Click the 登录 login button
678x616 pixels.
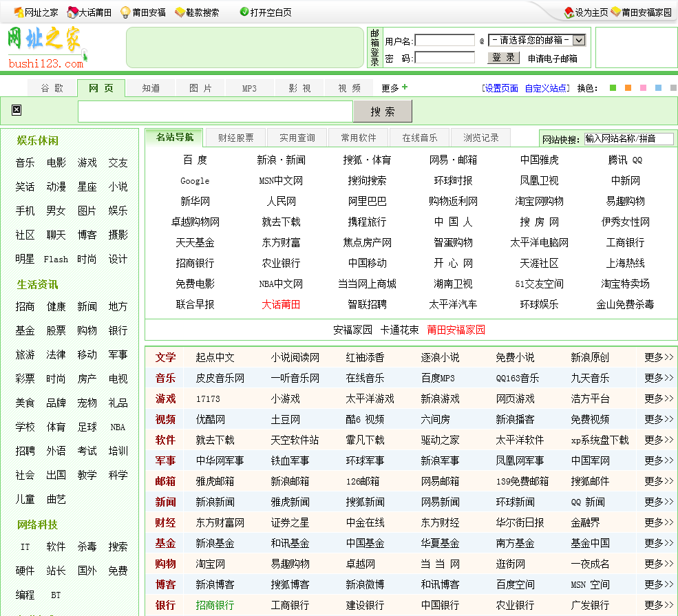pyautogui.click(x=504, y=58)
